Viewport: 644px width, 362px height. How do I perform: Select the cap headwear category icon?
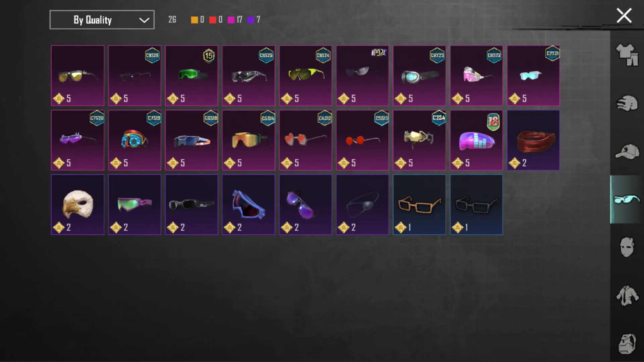[x=627, y=152]
